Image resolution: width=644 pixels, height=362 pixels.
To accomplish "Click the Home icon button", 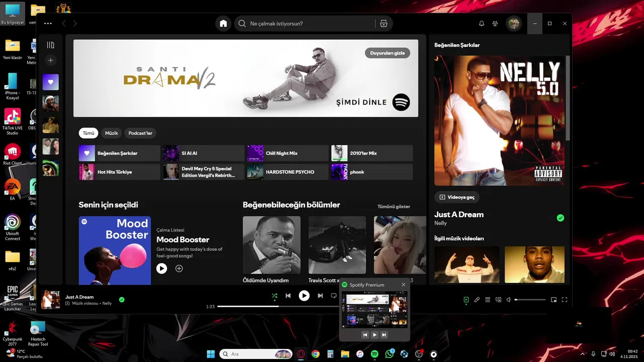I will (x=223, y=23).
